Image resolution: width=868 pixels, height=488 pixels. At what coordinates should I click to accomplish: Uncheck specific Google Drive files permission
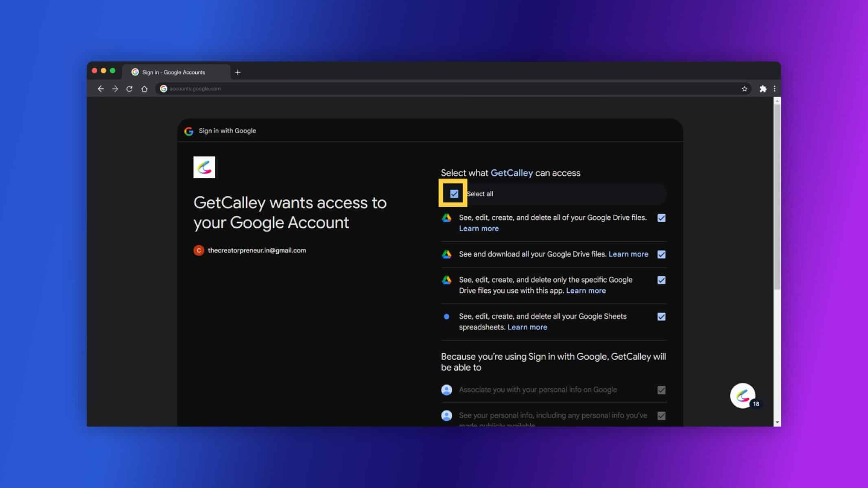coord(661,280)
